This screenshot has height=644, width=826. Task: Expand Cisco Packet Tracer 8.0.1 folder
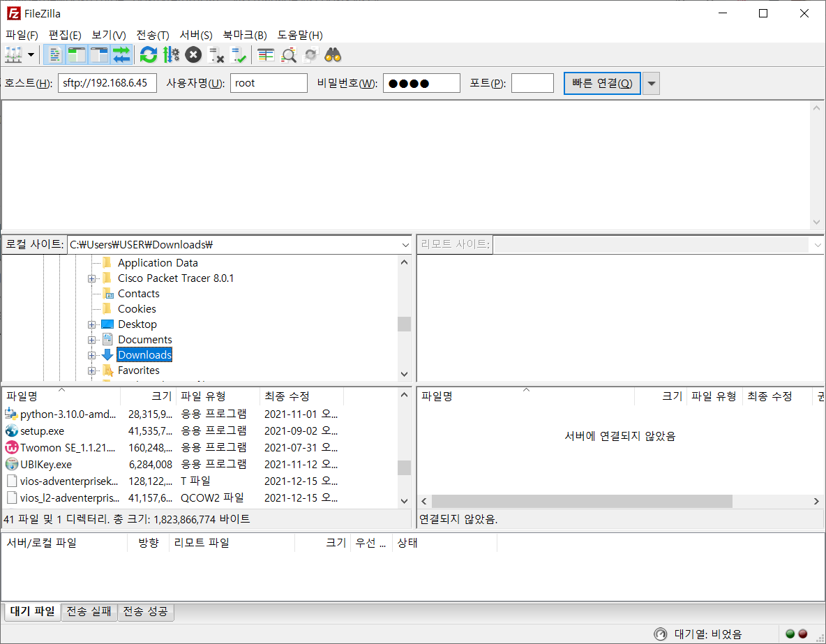coord(91,278)
